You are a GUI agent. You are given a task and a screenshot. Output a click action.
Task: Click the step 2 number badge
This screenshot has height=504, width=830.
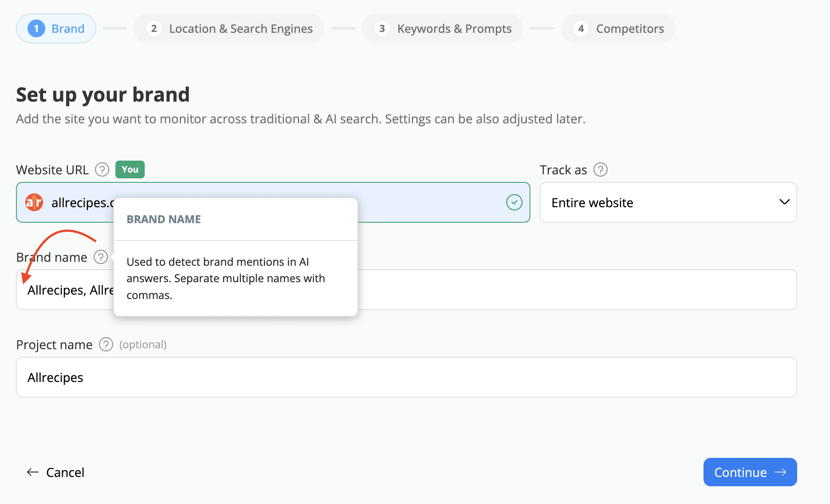[154, 28]
